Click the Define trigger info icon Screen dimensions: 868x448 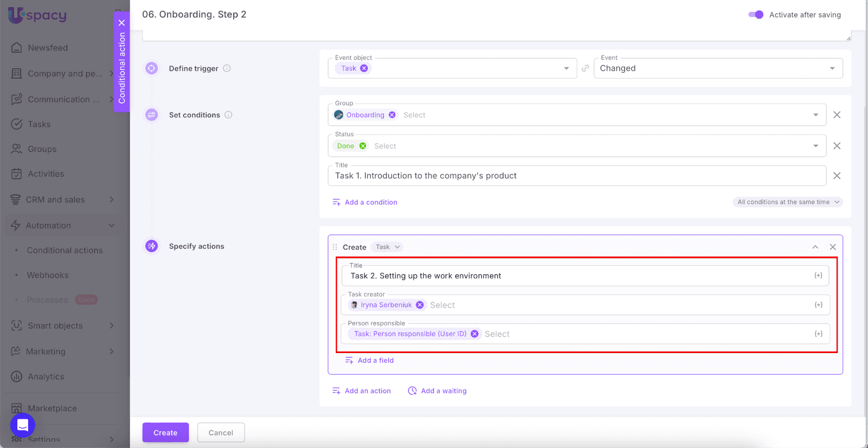tap(227, 68)
